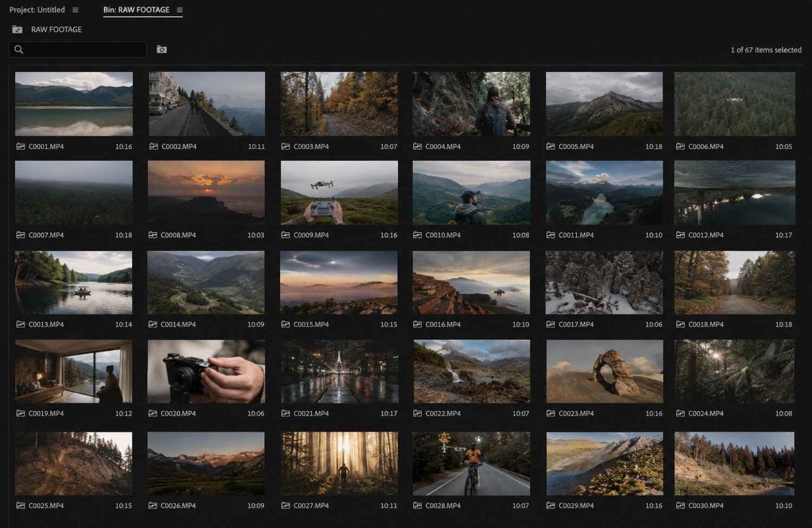Click the clip badge icon beside C0016.MP4
This screenshot has width=812, height=528.
(417, 325)
